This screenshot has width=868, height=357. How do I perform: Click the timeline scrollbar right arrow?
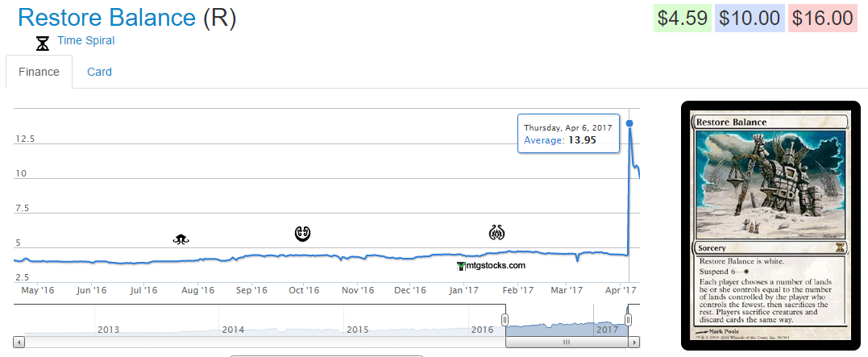click(634, 342)
